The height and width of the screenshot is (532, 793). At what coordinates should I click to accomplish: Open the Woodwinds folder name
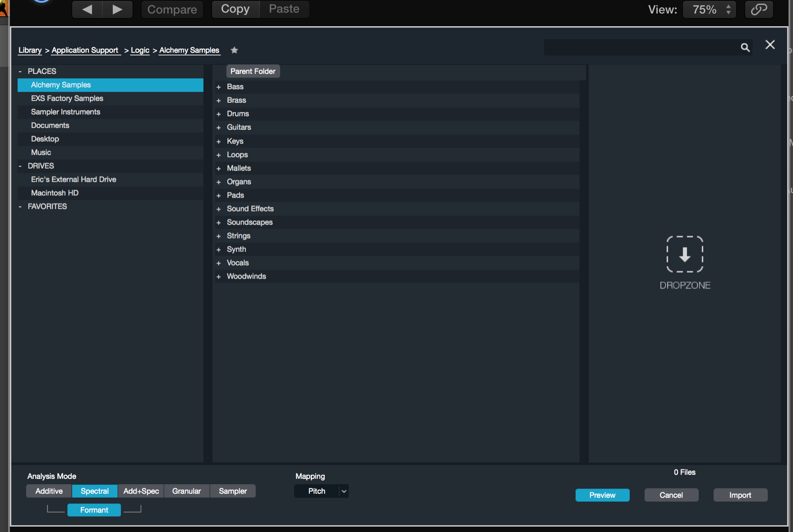pyautogui.click(x=246, y=276)
